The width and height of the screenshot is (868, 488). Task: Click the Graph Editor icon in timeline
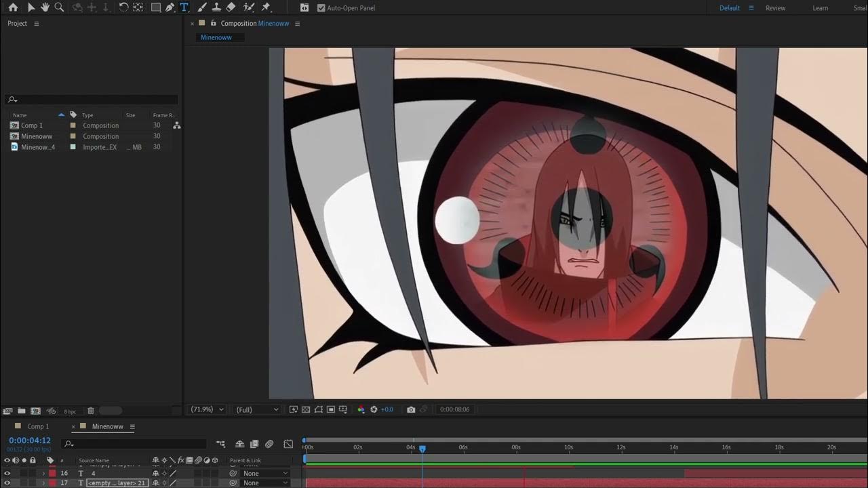(x=288, y=444)
